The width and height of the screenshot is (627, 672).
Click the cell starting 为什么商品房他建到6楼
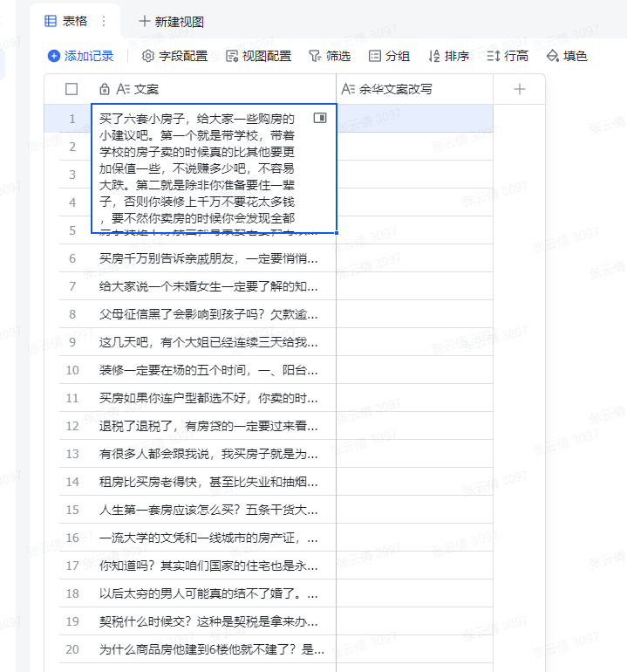click(x=214, y=649)
